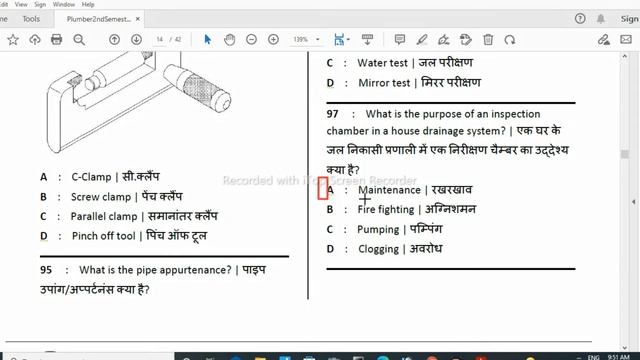Image resolution: width=640 pixels, height=360 pixels.
Task: Rotate the page with the rotate icon
Action: [510, 40]
